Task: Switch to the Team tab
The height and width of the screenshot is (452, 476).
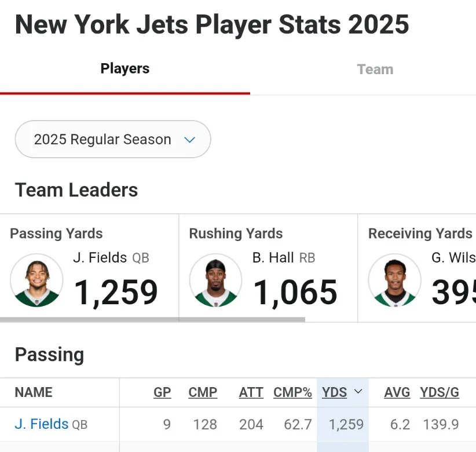Action: 375,69
